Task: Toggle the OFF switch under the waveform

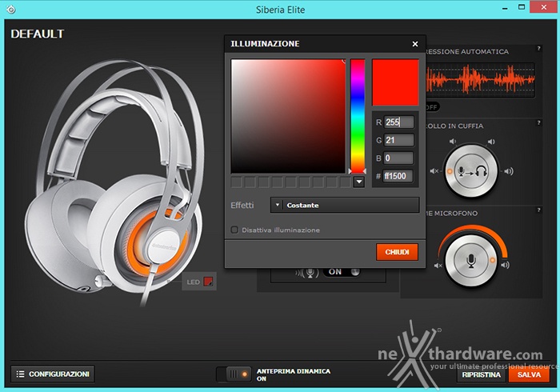Action: click(432, 106)
